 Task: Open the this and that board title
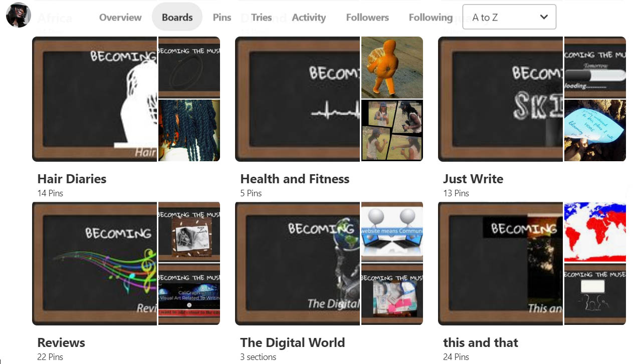tap(480, 342)
